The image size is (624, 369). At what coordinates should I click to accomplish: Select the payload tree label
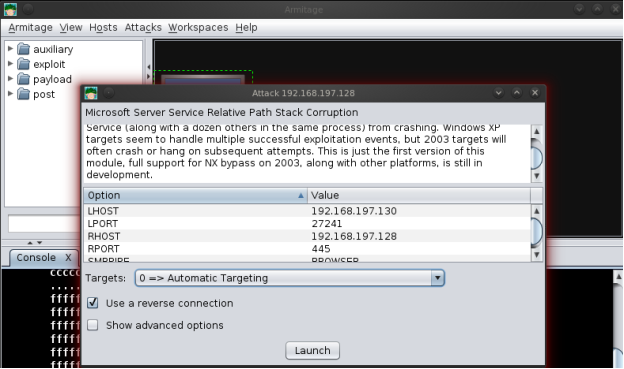click(x=52, y=79)
